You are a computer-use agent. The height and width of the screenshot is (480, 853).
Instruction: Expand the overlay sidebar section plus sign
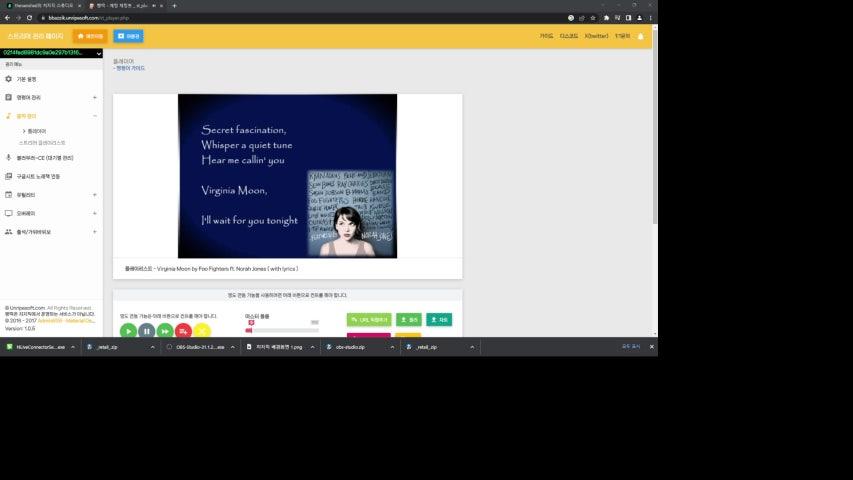point(95,213)
